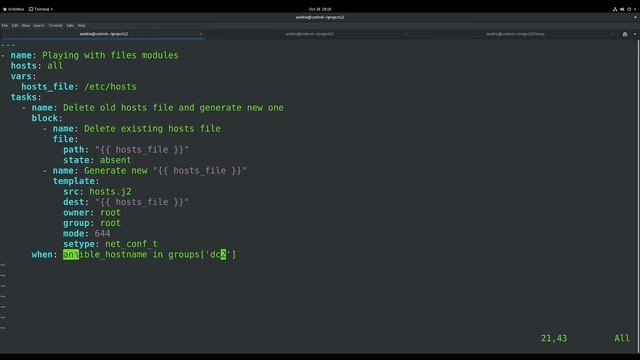Click the volume icon in system tray

point(622,9)
